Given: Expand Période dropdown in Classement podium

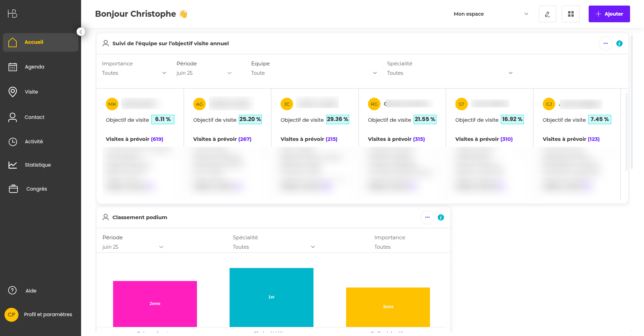Looking at the screenshot, I should pos(133,247).
